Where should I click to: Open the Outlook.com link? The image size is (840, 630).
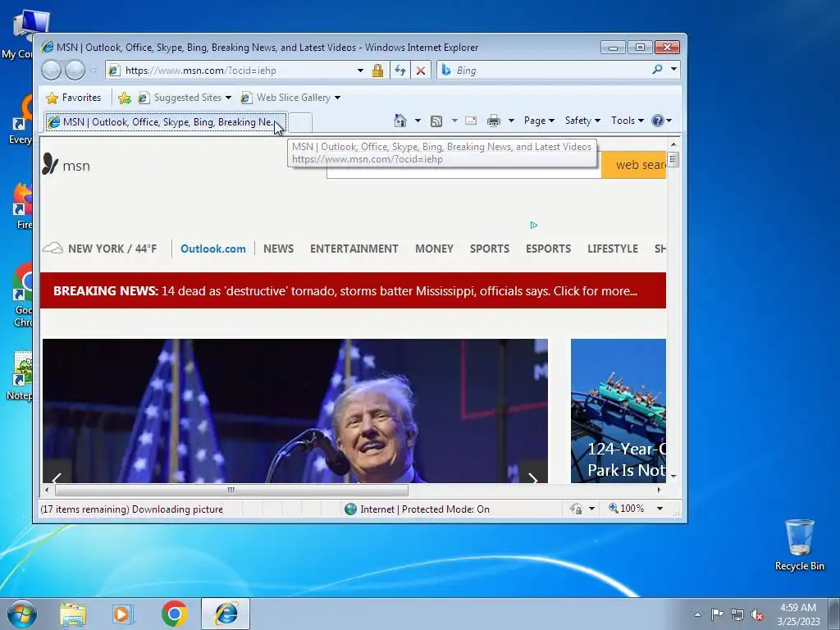(213, 249)
